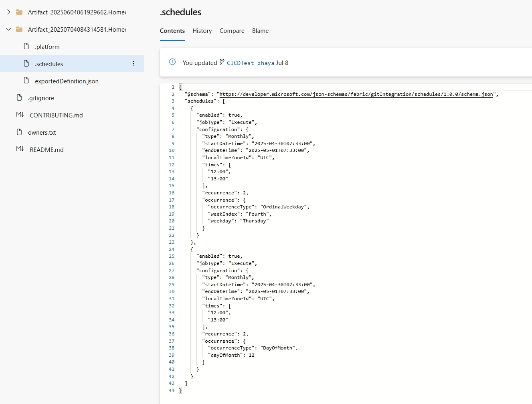Click the Artifact_20250704084314581 folder icon
Image resolution: width=532 pixels, height=404 pixels.
[19, 29]
